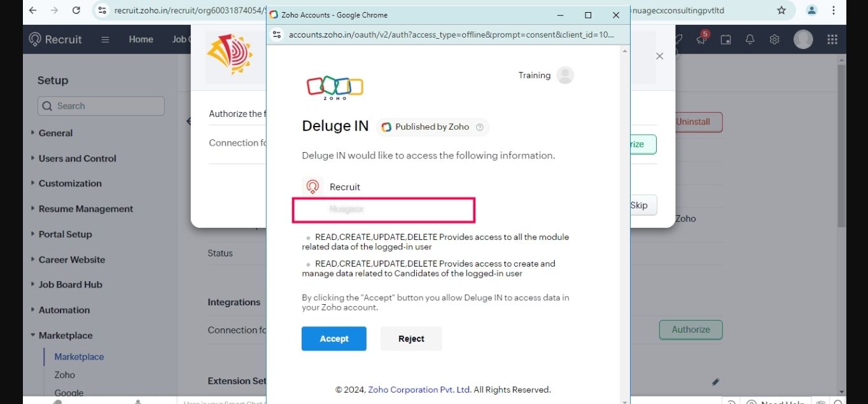The width and height of the screenshot is (868, 404).
Task: Reject the Deluge IN access request
Action: [x=411, y=338]
